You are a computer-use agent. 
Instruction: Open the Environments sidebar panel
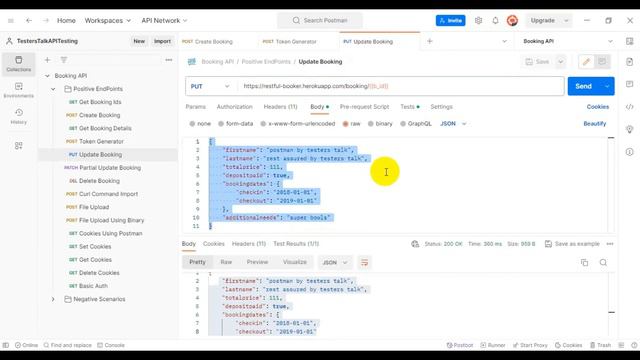click(18, 90)
